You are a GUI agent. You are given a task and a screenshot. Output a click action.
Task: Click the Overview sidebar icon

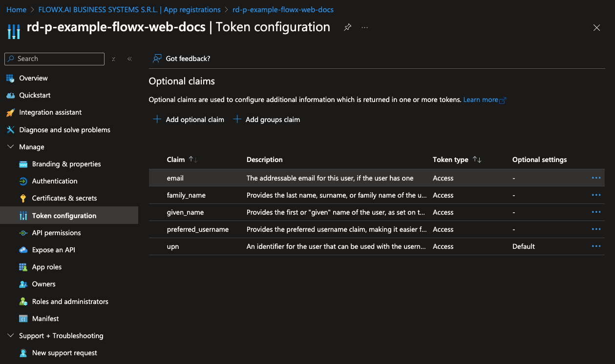pyautogui.click(x=10, y=78)
